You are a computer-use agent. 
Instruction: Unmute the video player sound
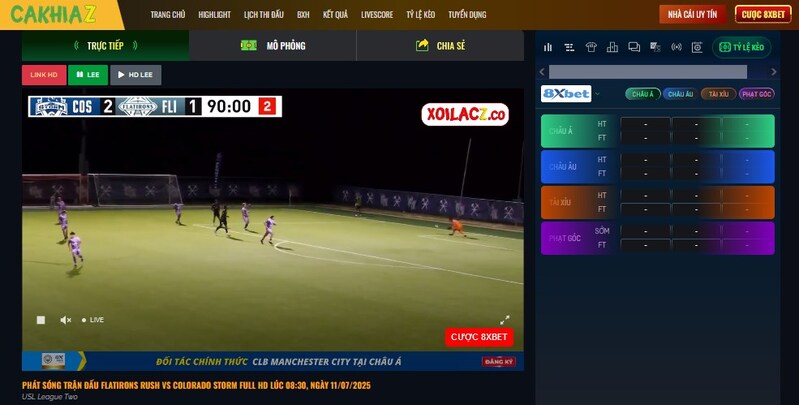click(x=66, y=320)
